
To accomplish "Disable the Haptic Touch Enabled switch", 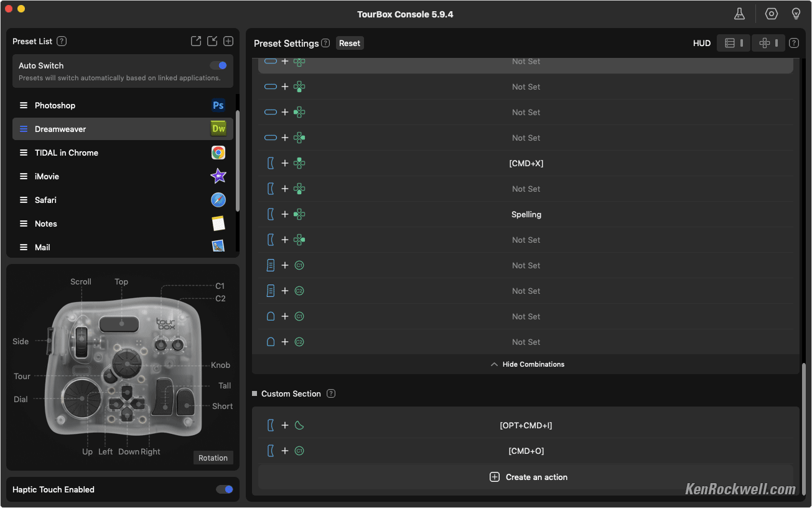I will pos(224,489).
